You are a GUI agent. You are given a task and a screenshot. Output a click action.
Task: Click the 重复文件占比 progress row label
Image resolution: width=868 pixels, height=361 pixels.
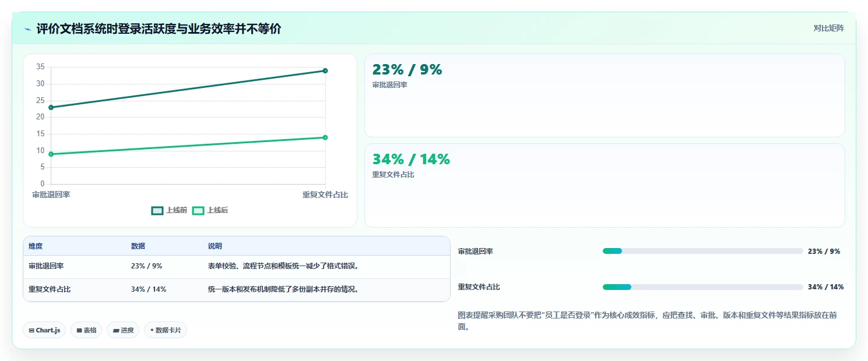(479, 287)
